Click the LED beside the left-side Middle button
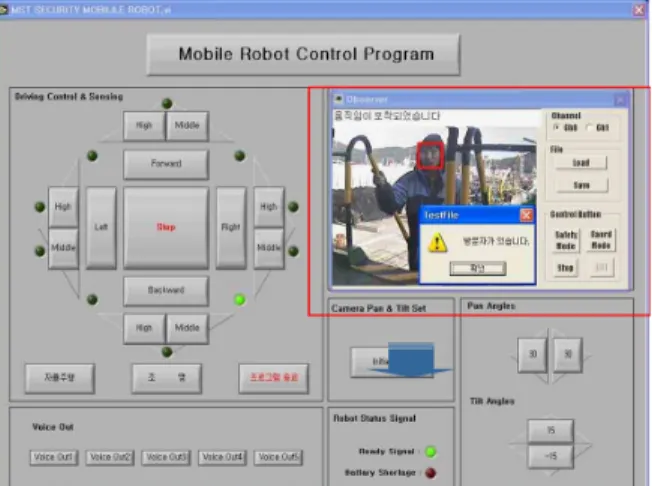 [x=40, y=251]
